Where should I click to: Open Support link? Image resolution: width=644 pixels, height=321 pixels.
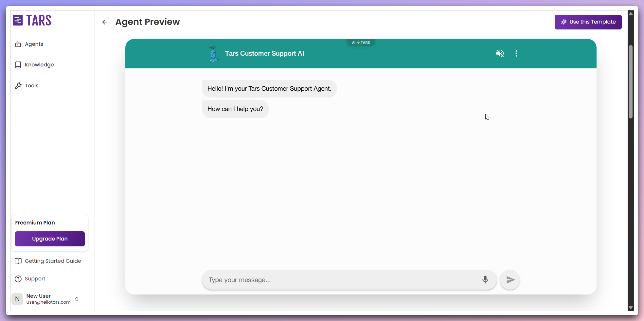(30, 279)
